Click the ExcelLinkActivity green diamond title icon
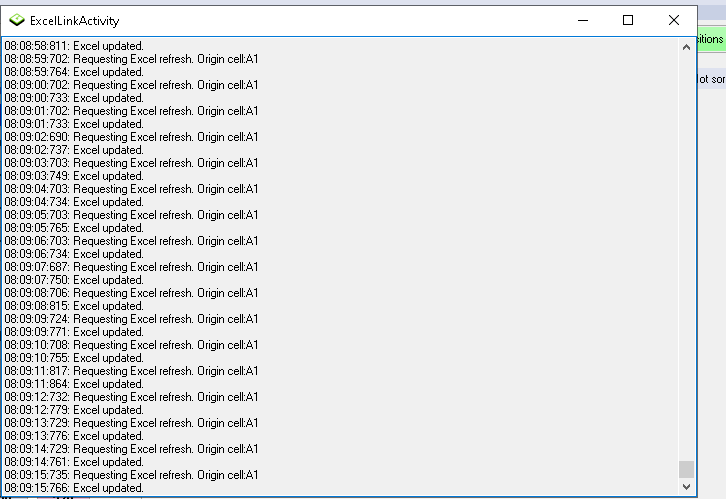The width and height of the screenshot is (726, 499). (x=17, y=20)
